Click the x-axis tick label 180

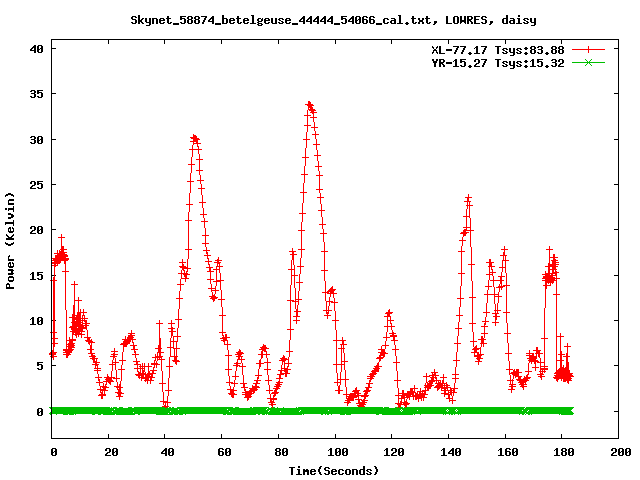pyautogui.click(x=564, y=452)
